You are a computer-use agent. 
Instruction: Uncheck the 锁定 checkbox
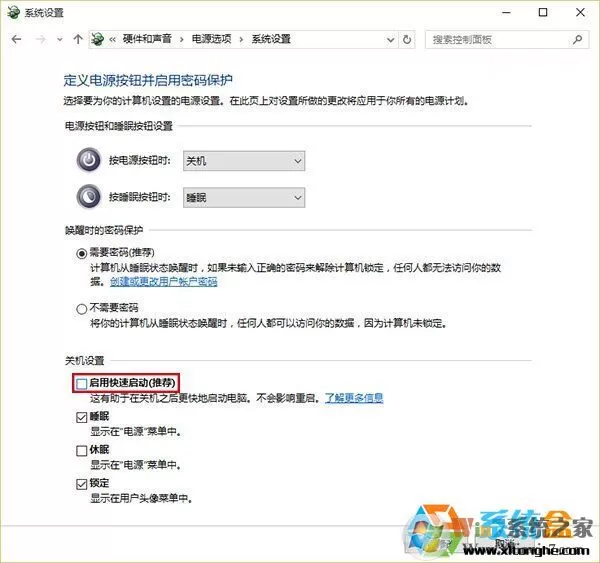click(82, 485)
